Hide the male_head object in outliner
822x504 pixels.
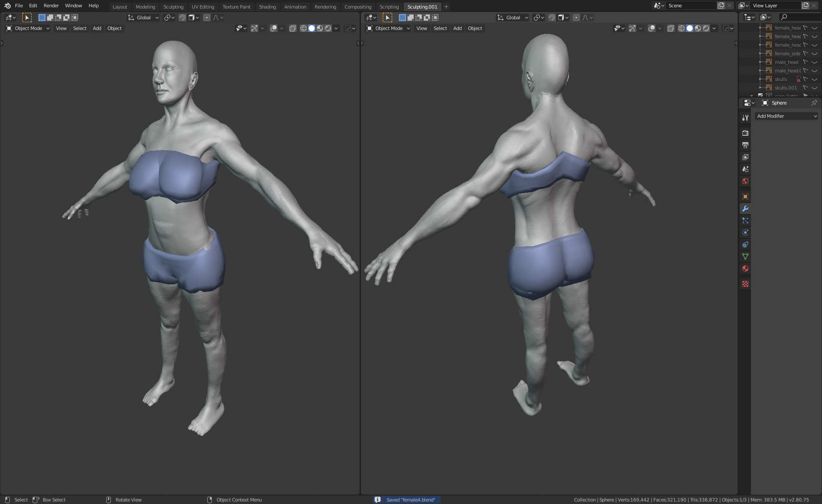[814, 62]
